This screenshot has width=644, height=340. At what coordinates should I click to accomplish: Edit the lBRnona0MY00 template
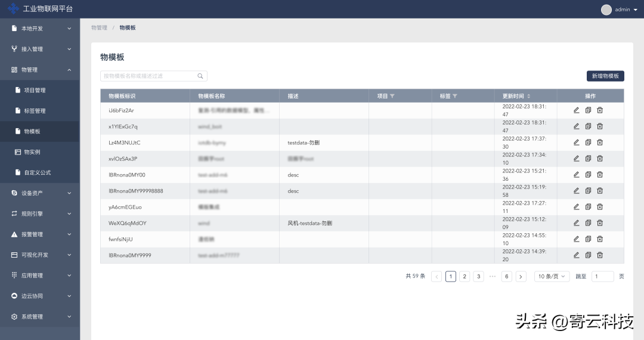576,175
